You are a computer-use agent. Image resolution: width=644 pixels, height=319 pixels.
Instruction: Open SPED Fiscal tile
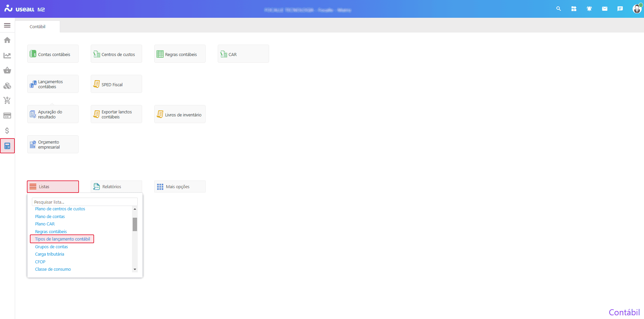coord(116,84)
